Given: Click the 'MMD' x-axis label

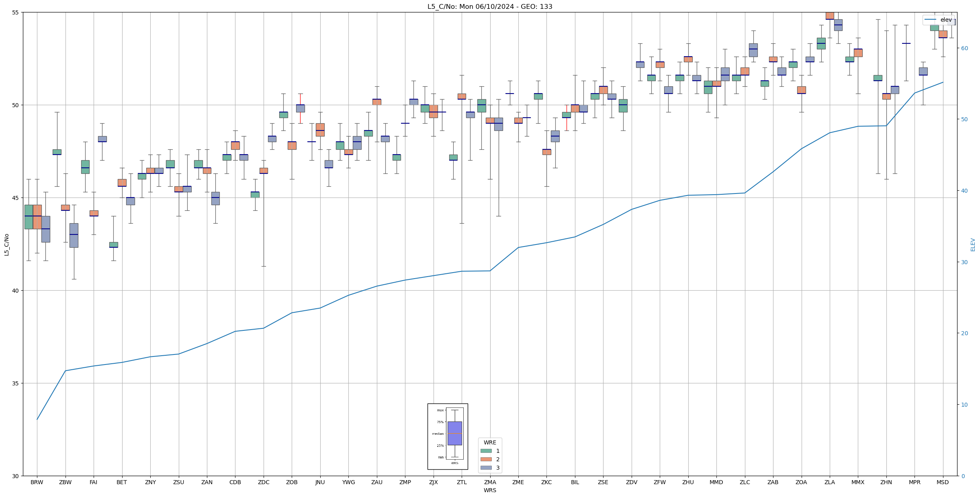Looking at the screenshot, I should point(716,482).
